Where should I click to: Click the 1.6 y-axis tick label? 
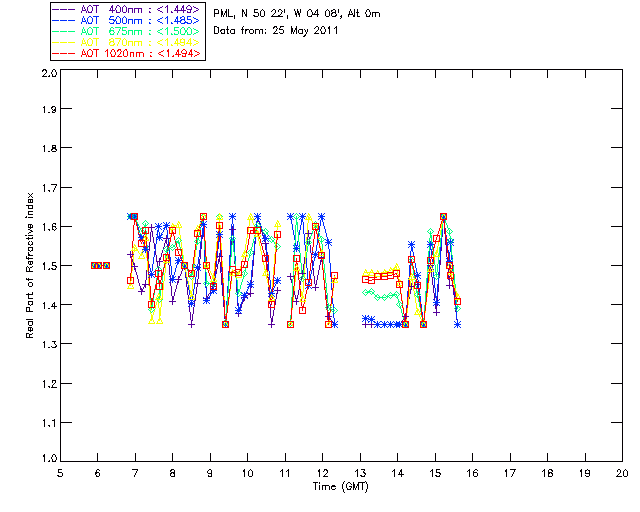pos(49,227)
